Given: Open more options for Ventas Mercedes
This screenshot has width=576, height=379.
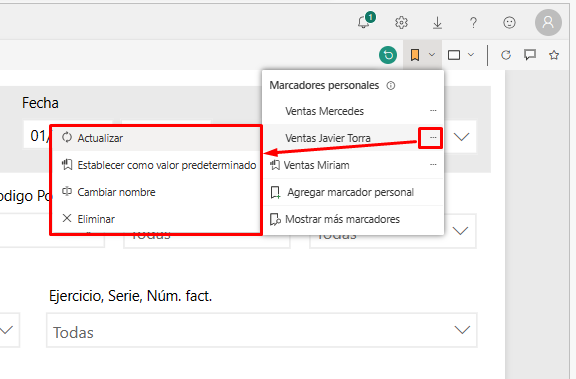Looking at the screenshot, I should pos(433,111).
